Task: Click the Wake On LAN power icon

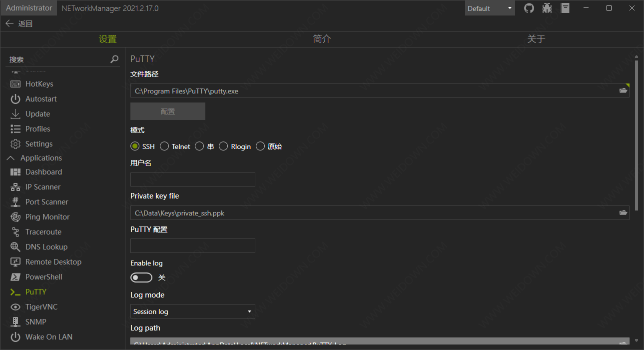Action: pyautogui.click(x=15, y=337)
